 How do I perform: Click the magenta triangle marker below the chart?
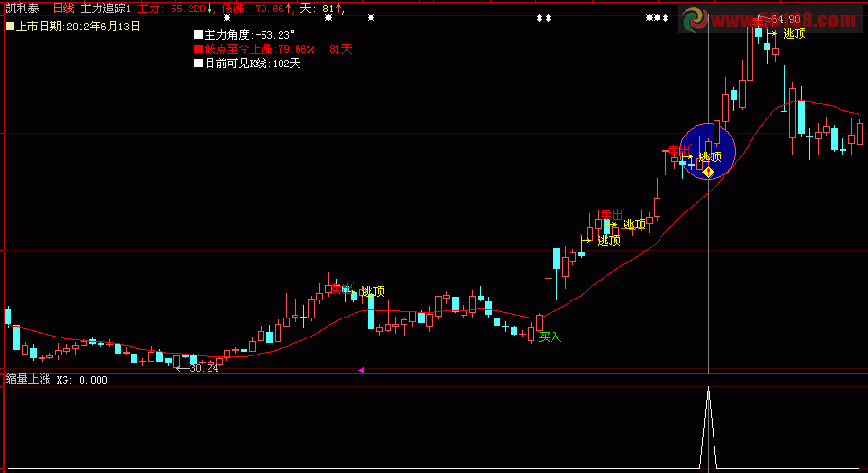coord(361,370)
